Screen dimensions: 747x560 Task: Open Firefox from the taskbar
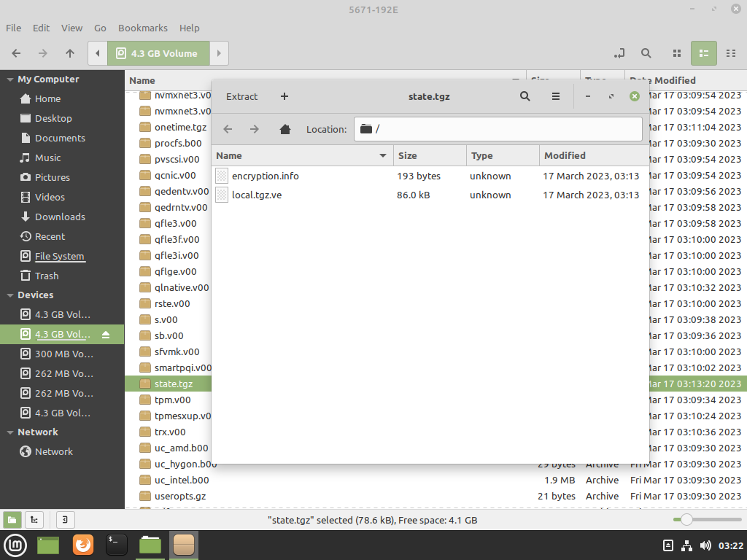(x=83, y=545)
